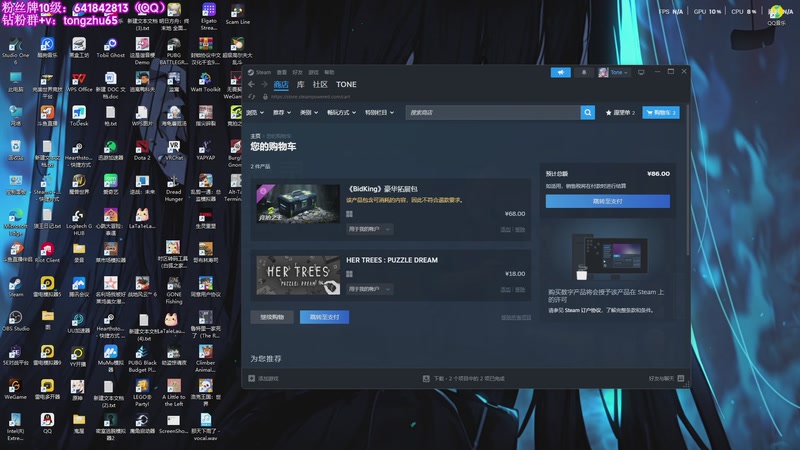Open downloads status in Steam footer
800x450 pixels.
coord(464,379)
